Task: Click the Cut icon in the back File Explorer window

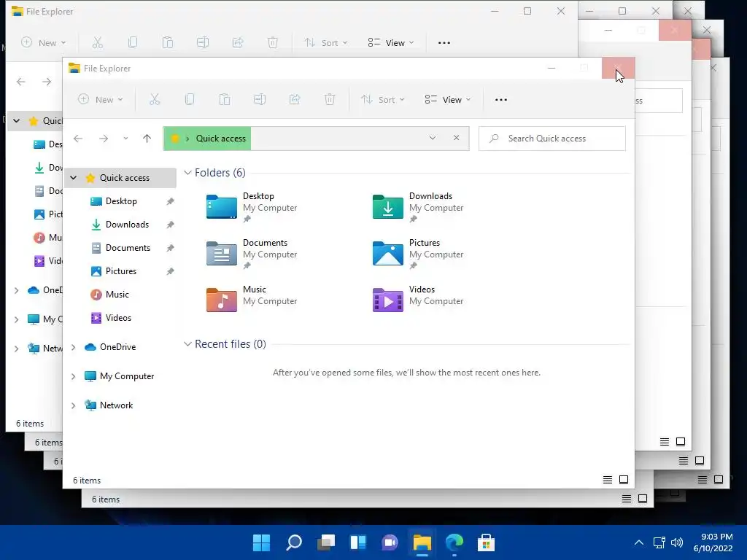Action: 98,43
